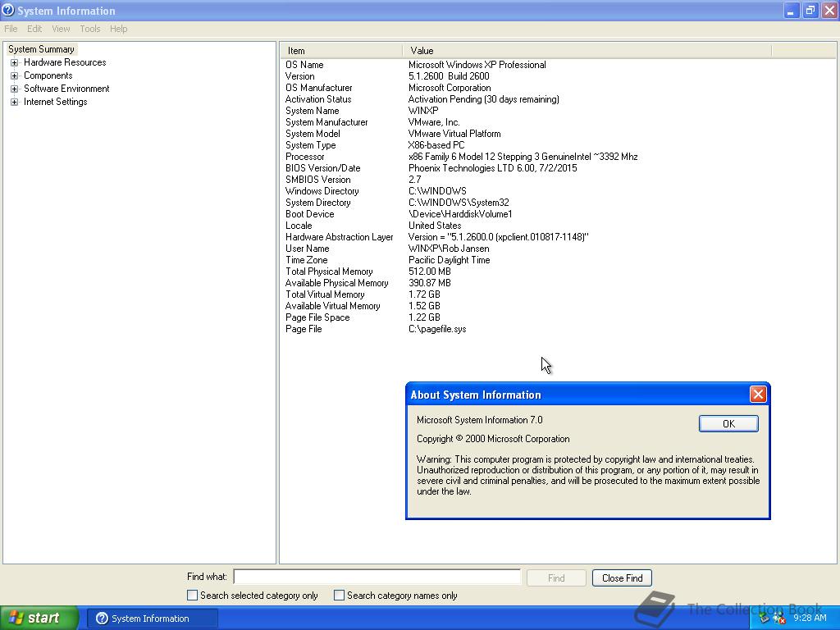
Task: Expand the Hardware Resources tree node
Action: [15, 62]
